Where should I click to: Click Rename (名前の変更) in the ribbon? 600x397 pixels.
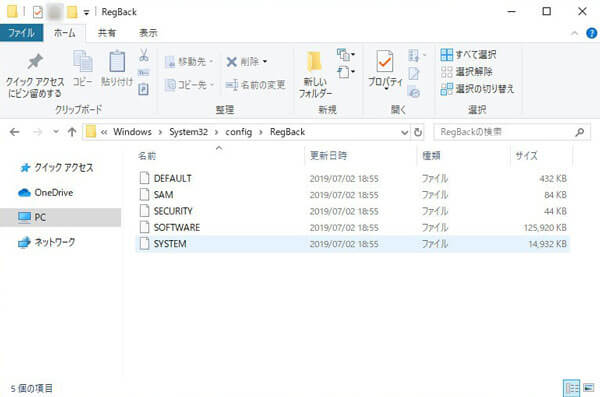coord(255,85)
